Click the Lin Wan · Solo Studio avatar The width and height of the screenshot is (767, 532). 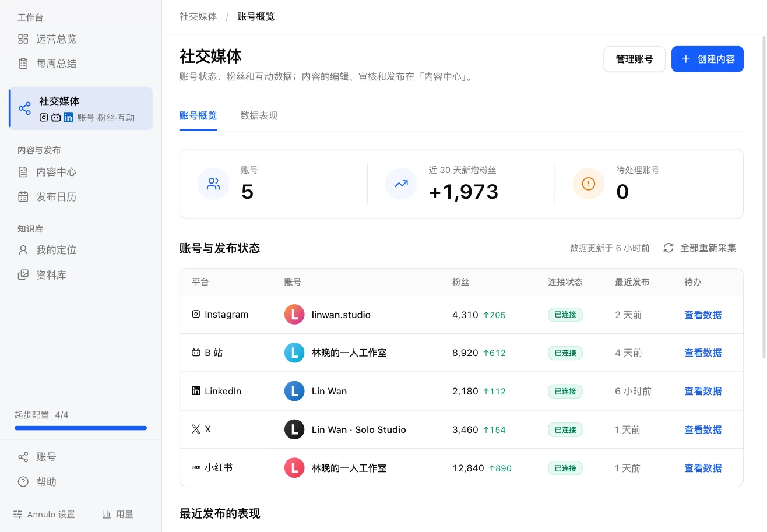tap(294, 429)
